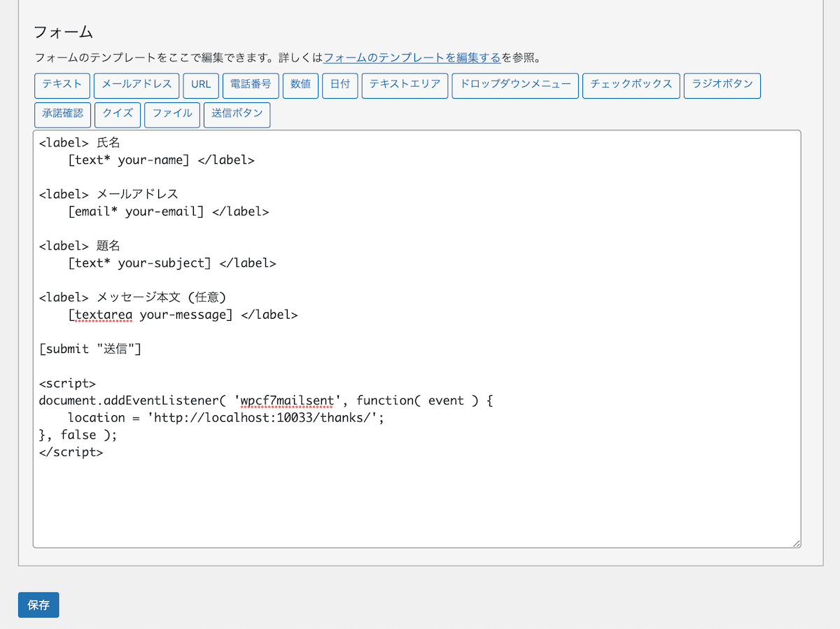This screenshot has height=629, width=840.
Task: Insert a 日付 form tag
Action: tap(339, 85)
